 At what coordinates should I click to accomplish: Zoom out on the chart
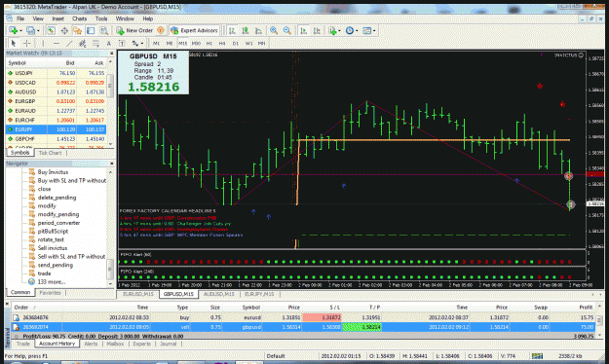click(x=287, y=30)
